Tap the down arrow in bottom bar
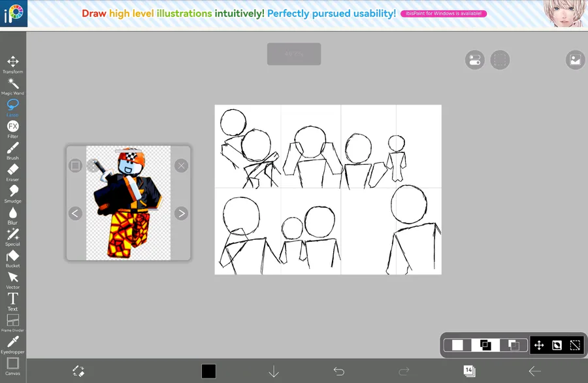Screen dimensions: 588x383 pos(274,371)
